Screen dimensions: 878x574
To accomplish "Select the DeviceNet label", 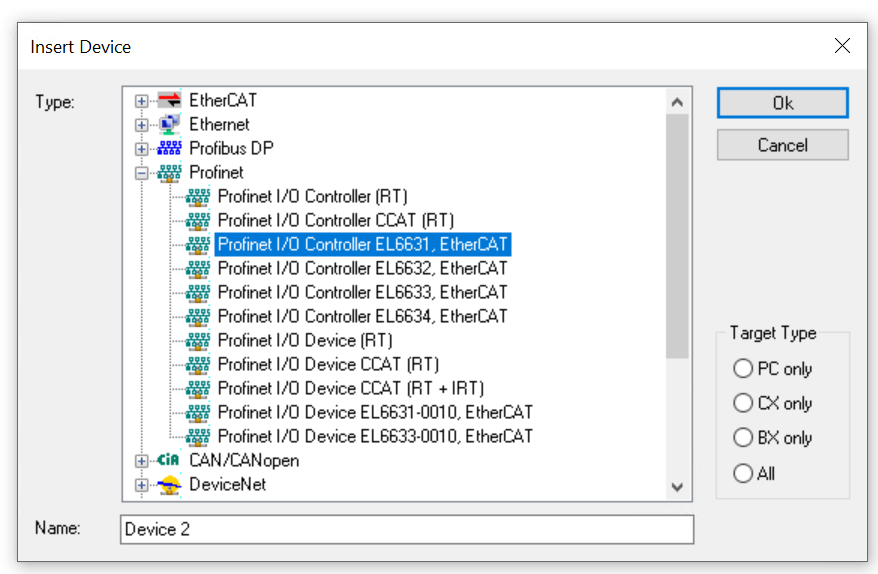I will tap(227, 484).
